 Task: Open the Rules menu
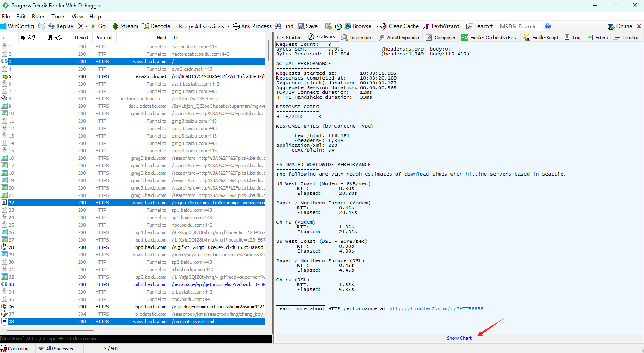(x=38, y=16)
